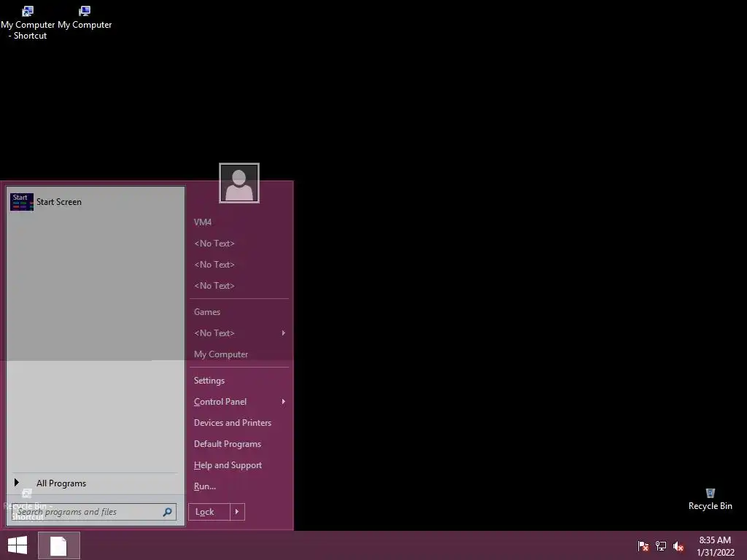Open Default Programs

[x=228, y=444]
